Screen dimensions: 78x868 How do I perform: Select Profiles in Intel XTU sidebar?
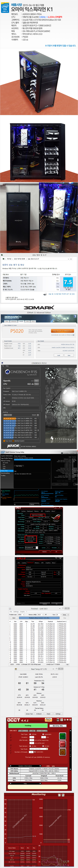click(x=3, y=475)
